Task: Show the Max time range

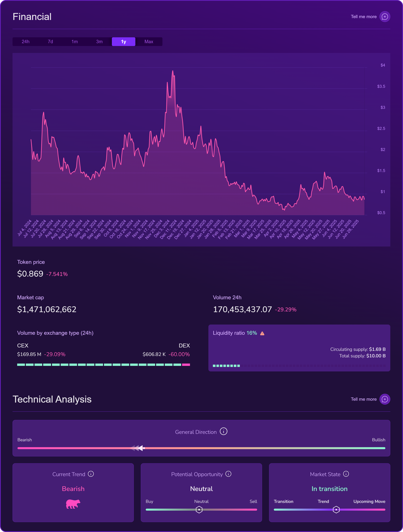Action: (149, 42)
